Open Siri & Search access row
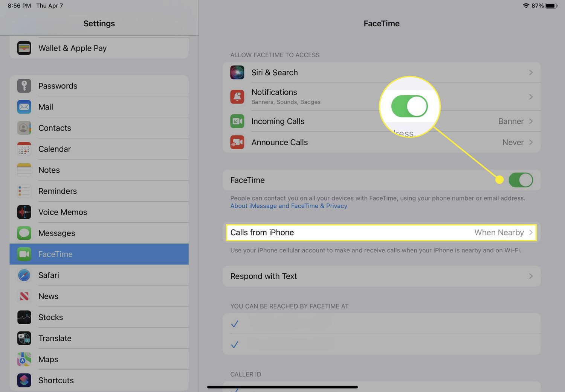 pos(381,73)
